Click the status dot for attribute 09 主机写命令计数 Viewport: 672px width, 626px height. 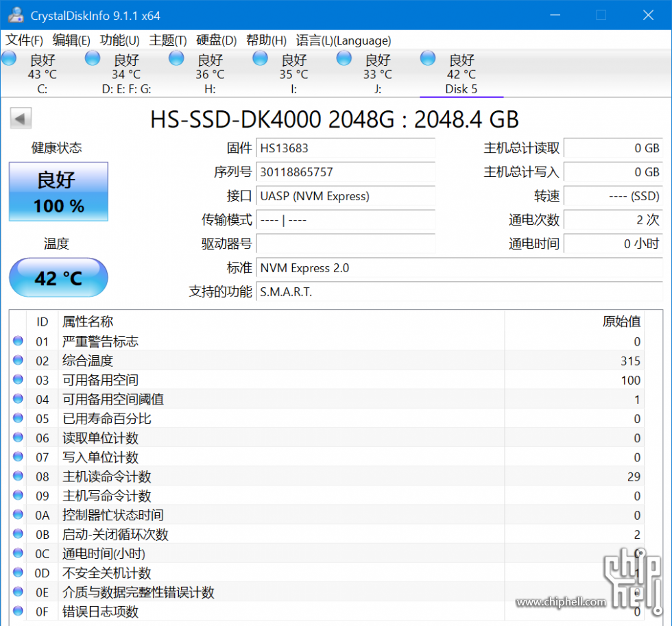pyautogui.click(x=18, y=495)
